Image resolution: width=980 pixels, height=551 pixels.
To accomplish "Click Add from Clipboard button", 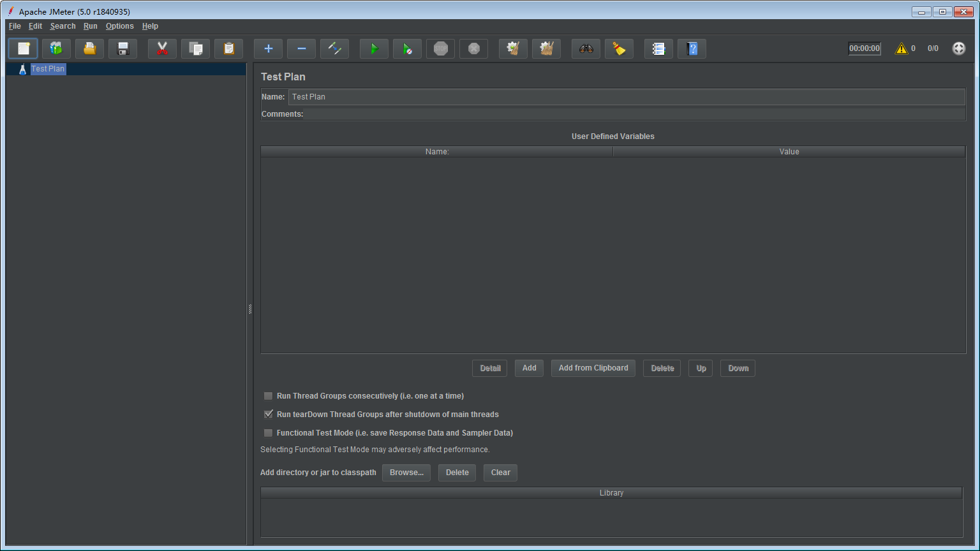I will (x=593, y=368).
